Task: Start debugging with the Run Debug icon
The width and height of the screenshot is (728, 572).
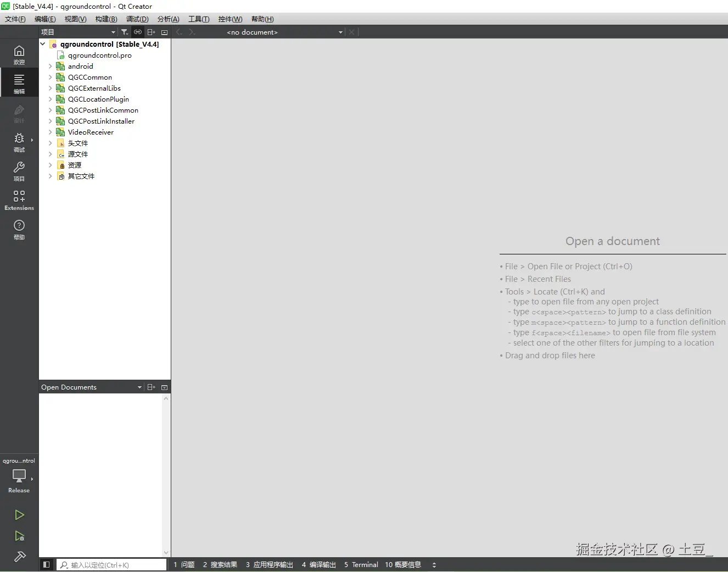Action: point(19,536)
